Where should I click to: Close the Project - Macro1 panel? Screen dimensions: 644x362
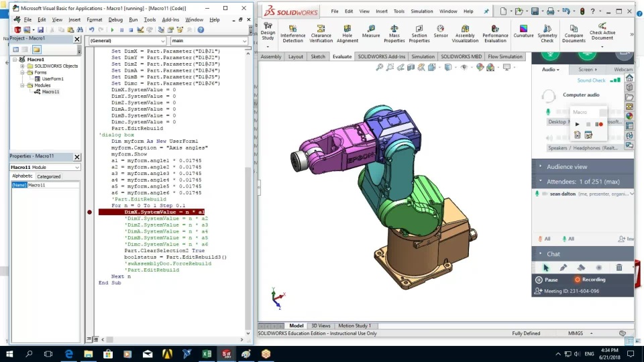[x=76, y=39]
